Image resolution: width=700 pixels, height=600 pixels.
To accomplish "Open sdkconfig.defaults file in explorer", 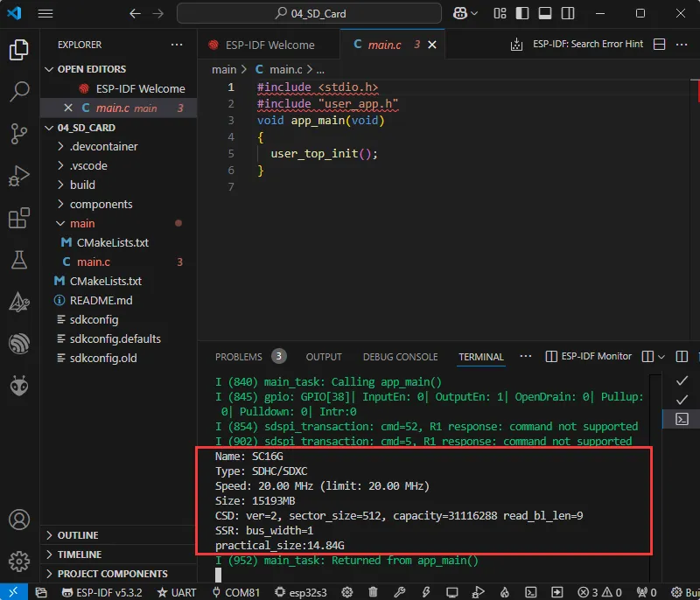I will click(115, 338).
